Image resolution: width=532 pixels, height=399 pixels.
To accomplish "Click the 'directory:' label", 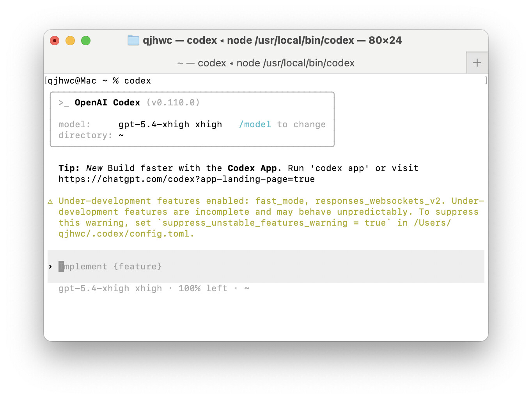I will click(x=85, y=135).
